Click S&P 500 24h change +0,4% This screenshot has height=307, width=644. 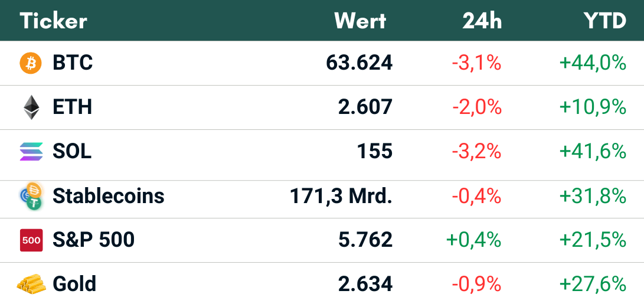473,240
